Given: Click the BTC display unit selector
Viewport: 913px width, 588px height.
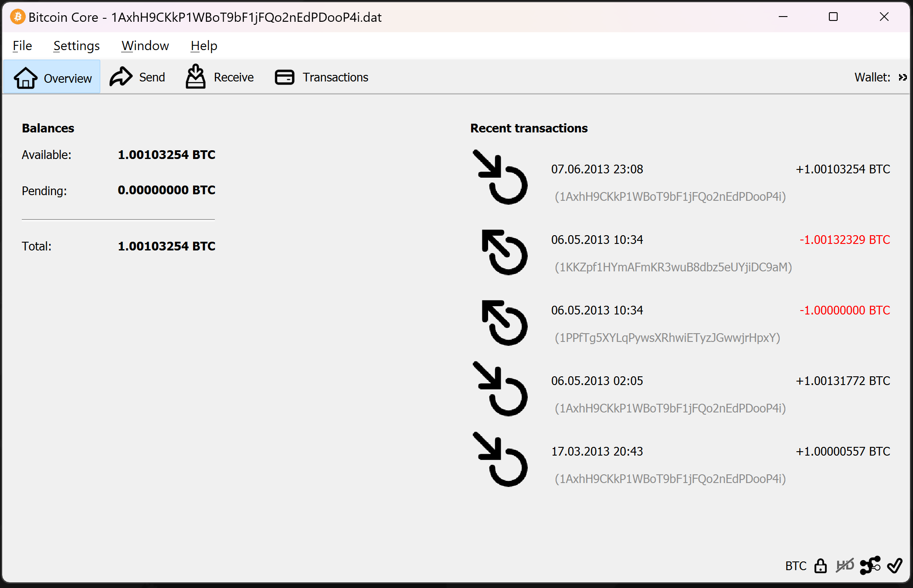Looking at the screenshot, I should click(x=795, y=566).
